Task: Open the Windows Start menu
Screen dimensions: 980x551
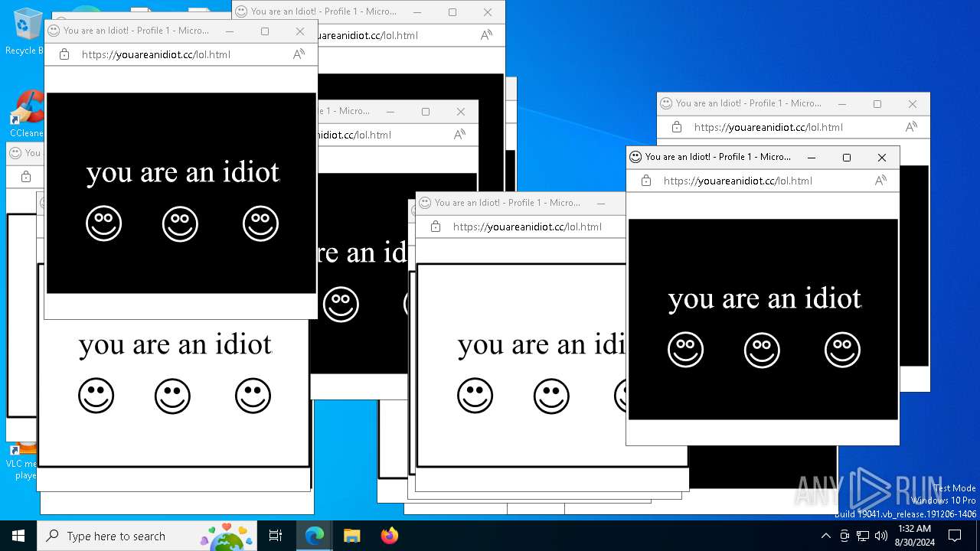Action: 18,536
